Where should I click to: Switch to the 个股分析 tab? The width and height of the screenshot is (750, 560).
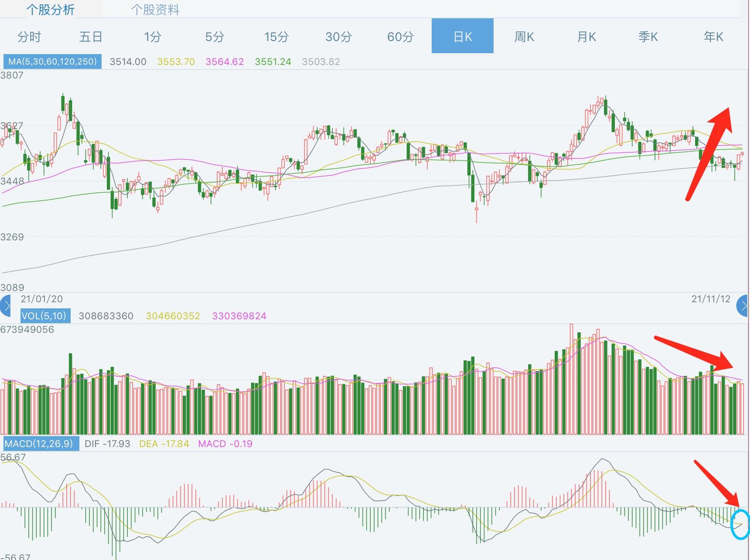51,10
